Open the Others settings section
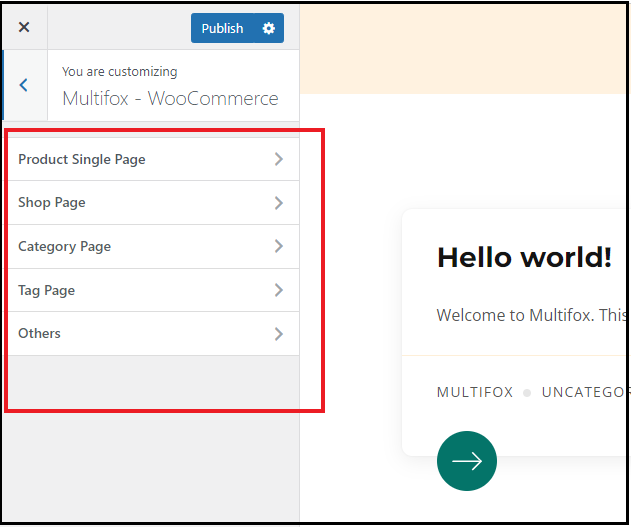 pyautogui.click(x=154, y=333)
